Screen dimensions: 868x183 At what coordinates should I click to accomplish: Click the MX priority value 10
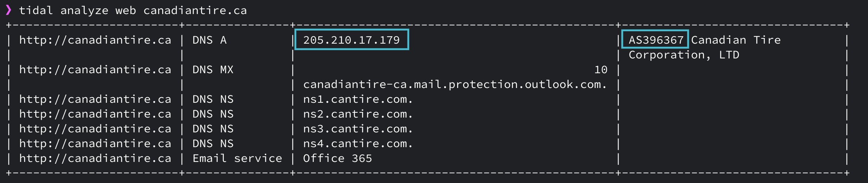600,70
